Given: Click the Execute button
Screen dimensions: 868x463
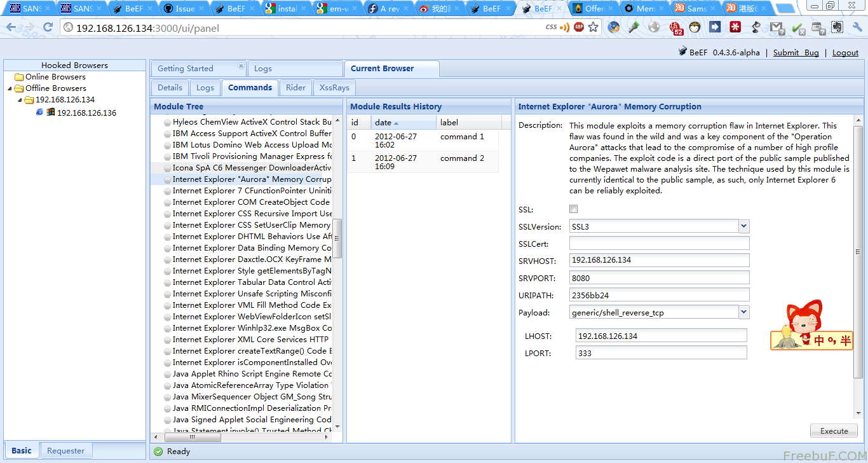Looking at the screenshot, I should point(834,431).
